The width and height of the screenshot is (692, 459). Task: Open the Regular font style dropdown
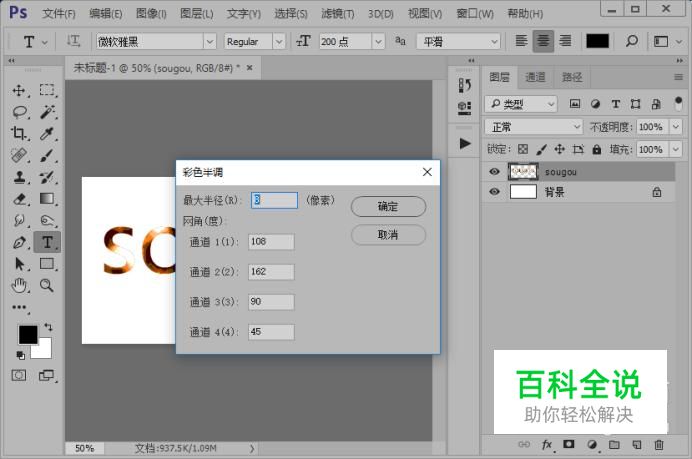pyautogui.click(x=279, y=41)
